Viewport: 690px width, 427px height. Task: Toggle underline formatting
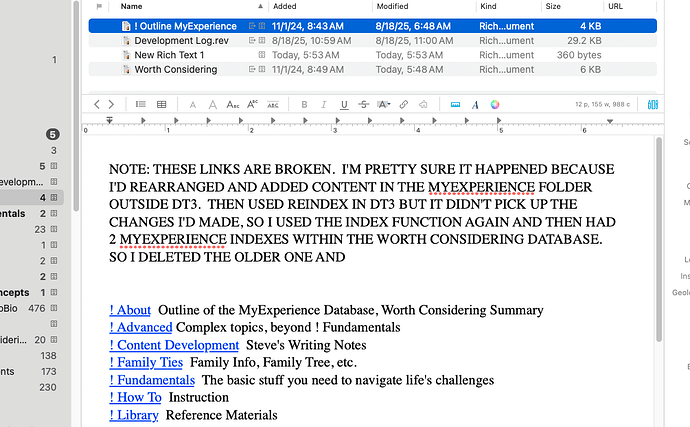(x=344, y=104)
